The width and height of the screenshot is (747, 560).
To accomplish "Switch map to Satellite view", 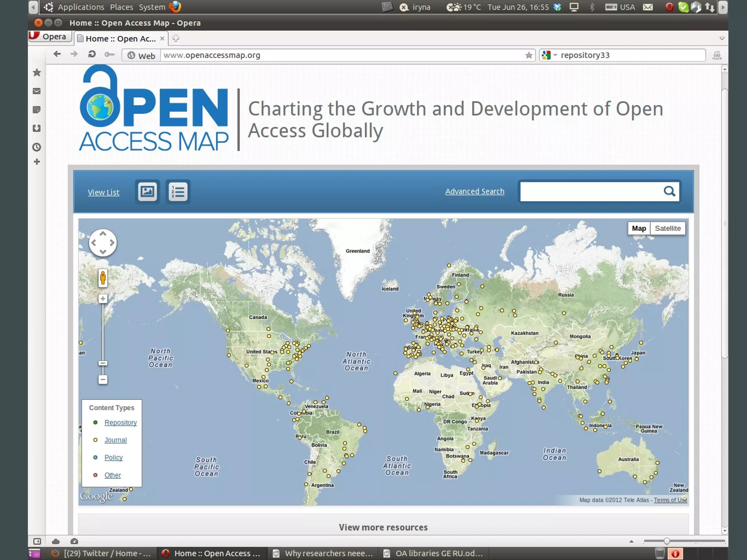I will click(667, 228).
